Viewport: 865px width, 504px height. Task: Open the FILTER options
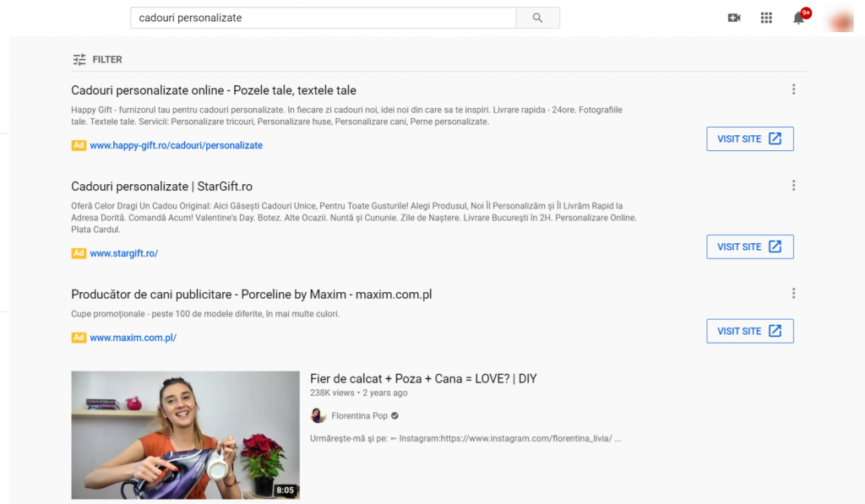click(97, 60)
